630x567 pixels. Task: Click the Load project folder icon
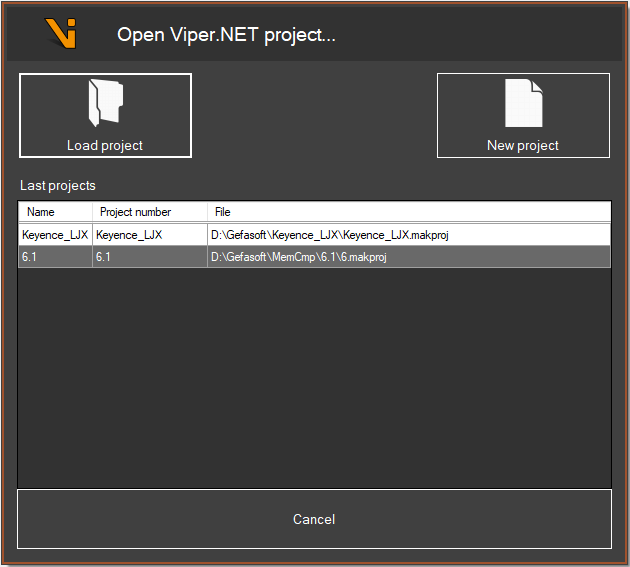(x=106, y=103)
